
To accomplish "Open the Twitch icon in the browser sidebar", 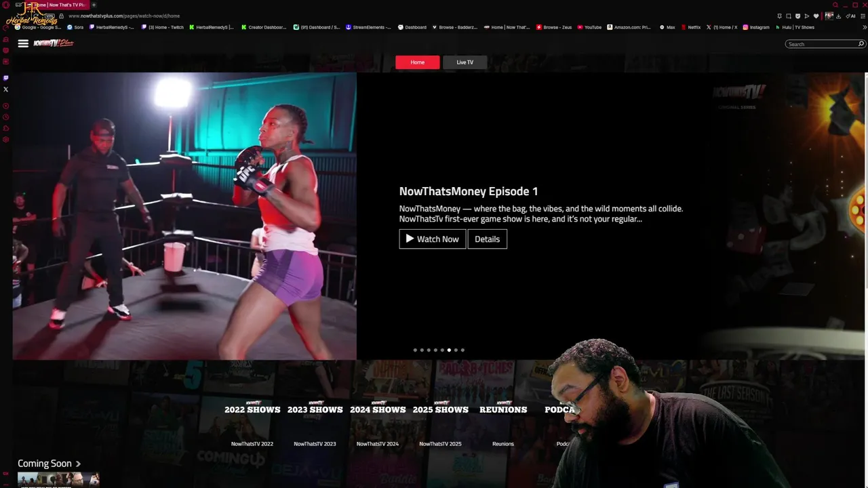I will click(x=6, y=78).
